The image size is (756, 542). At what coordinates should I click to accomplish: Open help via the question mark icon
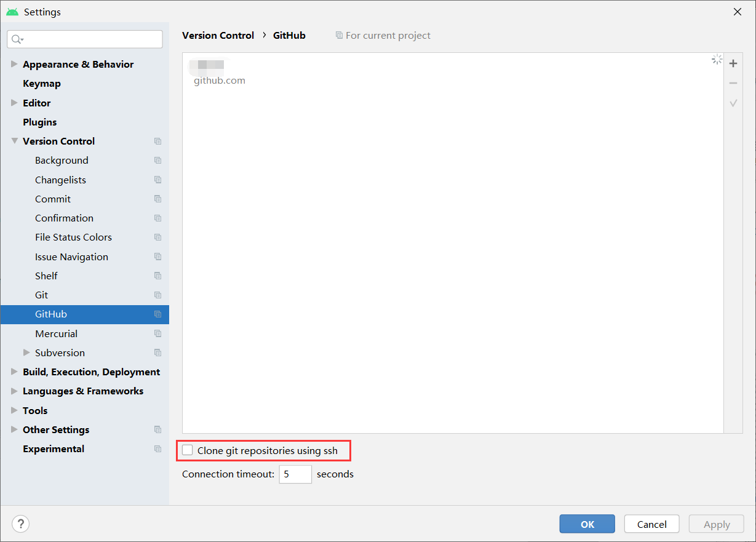20,524
